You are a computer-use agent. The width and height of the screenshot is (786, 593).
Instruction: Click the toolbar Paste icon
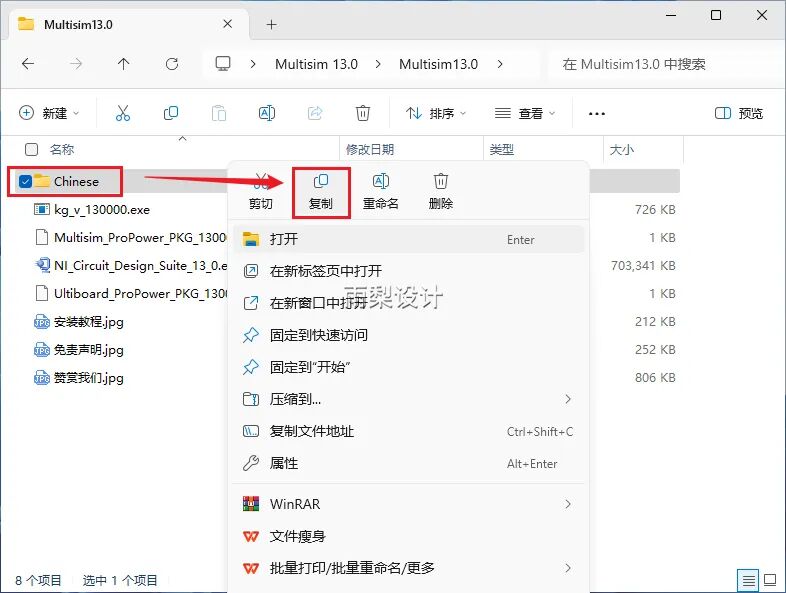pyautogui.click(x=219, y=113)
